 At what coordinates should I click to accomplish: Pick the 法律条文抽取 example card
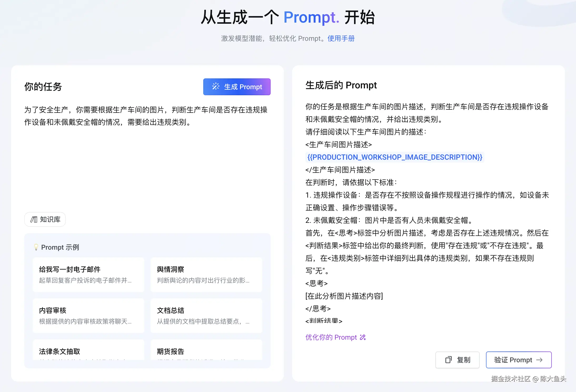88,351
